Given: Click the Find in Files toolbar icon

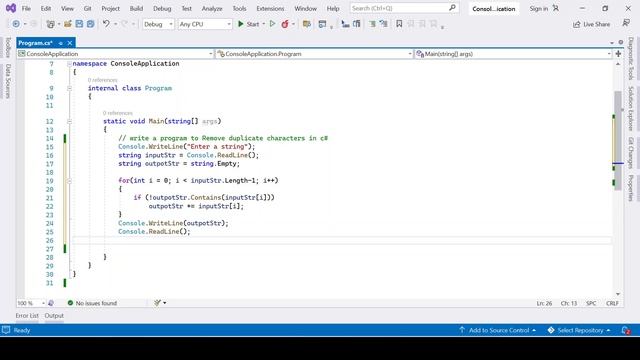Looking at the screenshot, I should coord(307,24).
